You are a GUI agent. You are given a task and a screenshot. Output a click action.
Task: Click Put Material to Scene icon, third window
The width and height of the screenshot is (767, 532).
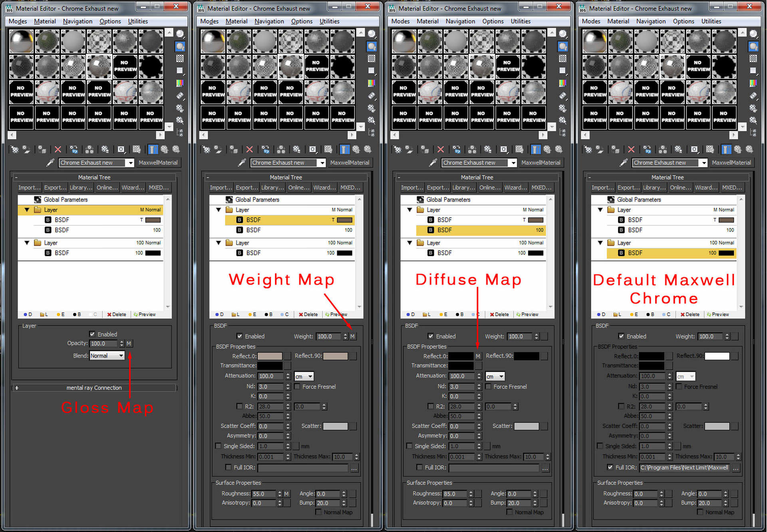pyautogui.click(x=409, y=149)
